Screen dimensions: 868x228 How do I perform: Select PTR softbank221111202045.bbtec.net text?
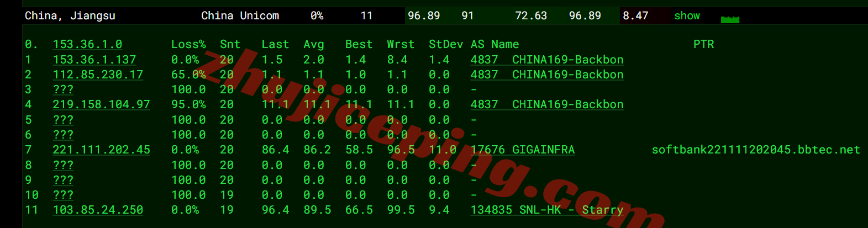pos(756,150)
